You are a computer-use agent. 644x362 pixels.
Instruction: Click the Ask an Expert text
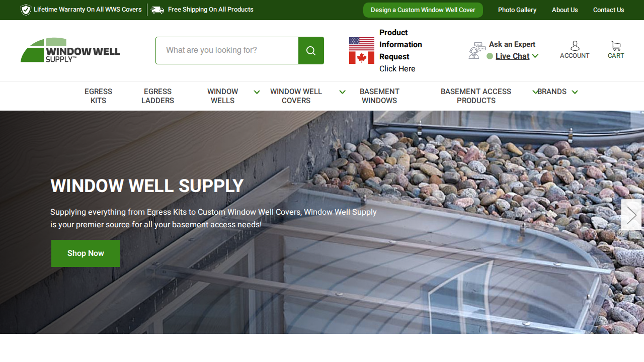point(512,44)
